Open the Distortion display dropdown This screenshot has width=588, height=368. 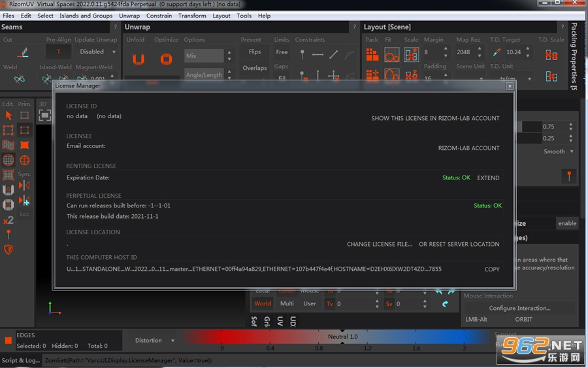(x=154, y=341)
